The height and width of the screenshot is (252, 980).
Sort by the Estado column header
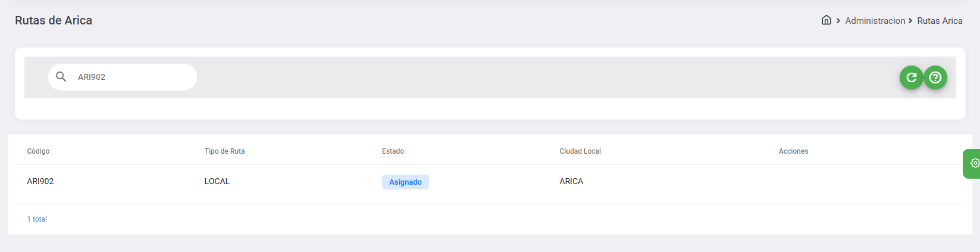pos(393,151)
